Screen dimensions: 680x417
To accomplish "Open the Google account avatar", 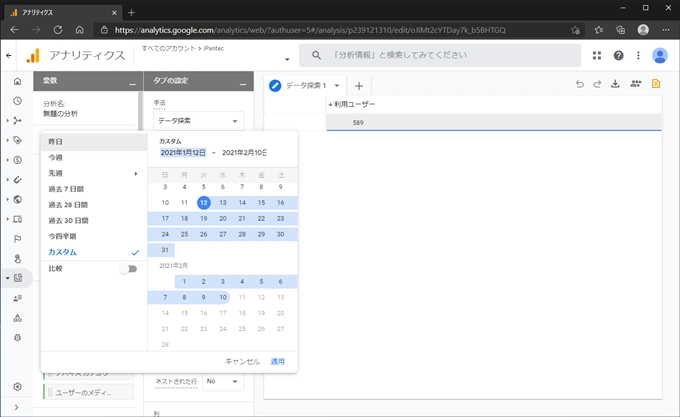I will 660,55.
